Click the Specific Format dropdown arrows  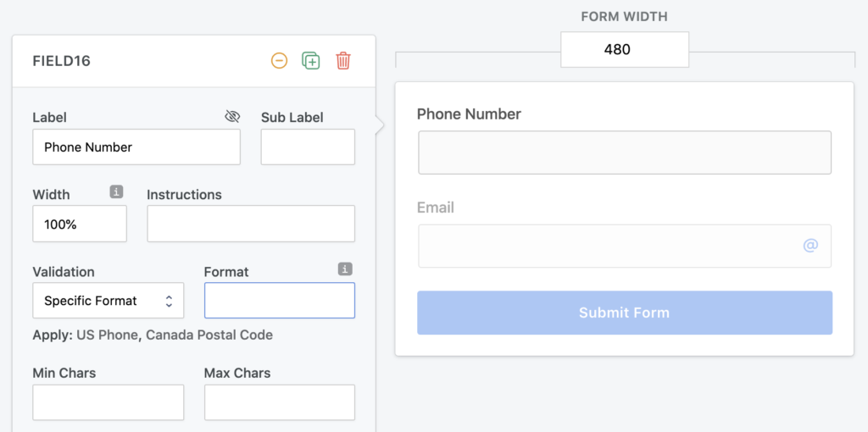(x=169, y=301)
